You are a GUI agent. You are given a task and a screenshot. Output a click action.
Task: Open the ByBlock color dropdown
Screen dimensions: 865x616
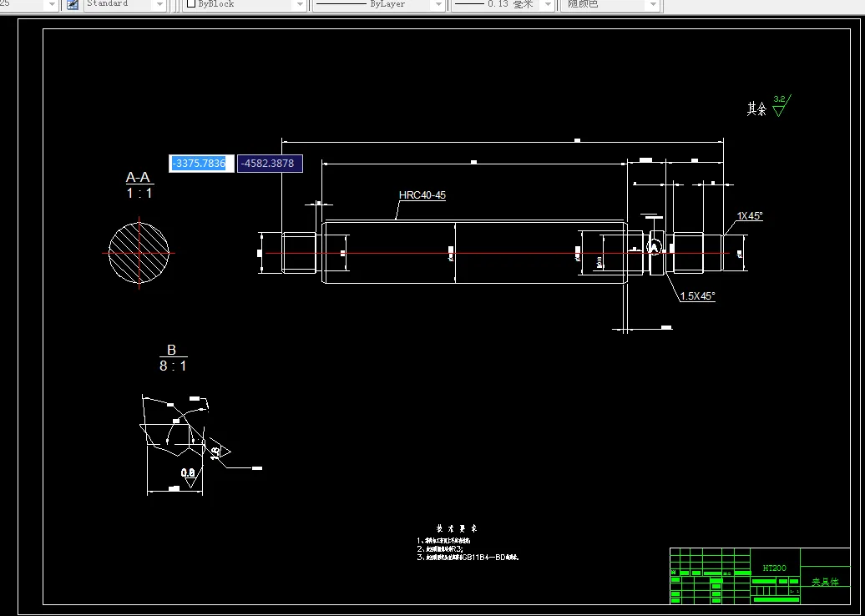245,4
